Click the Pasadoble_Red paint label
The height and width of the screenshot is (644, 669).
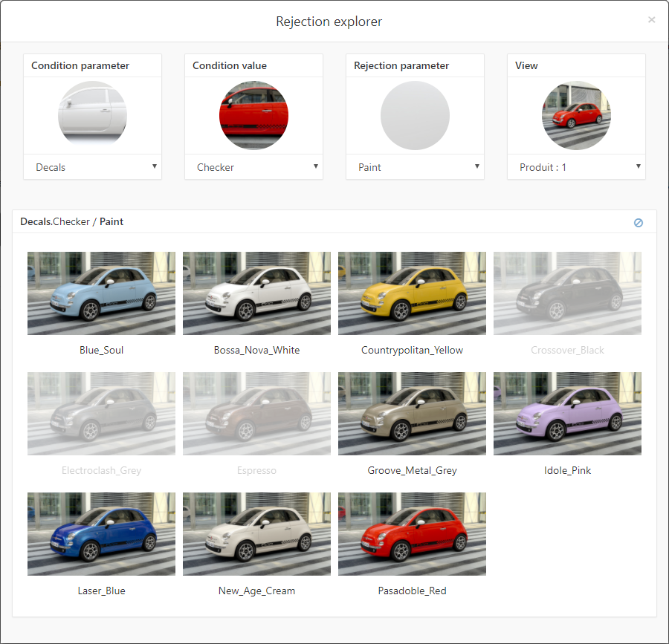(x=412, y=591)
